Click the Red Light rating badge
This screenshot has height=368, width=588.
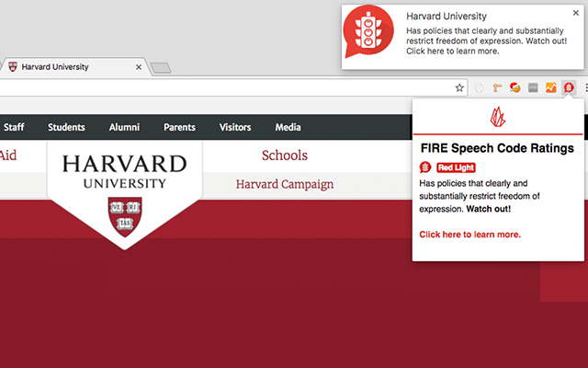[456, 167]
